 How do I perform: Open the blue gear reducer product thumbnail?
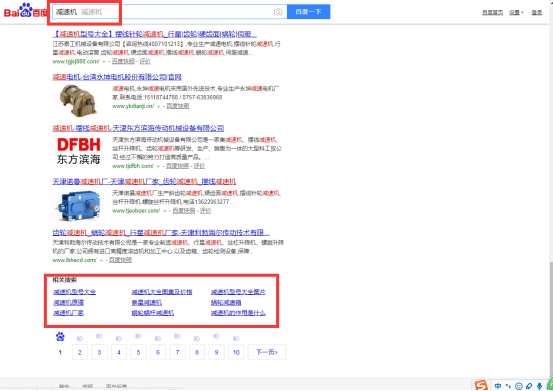click(77, 206)
